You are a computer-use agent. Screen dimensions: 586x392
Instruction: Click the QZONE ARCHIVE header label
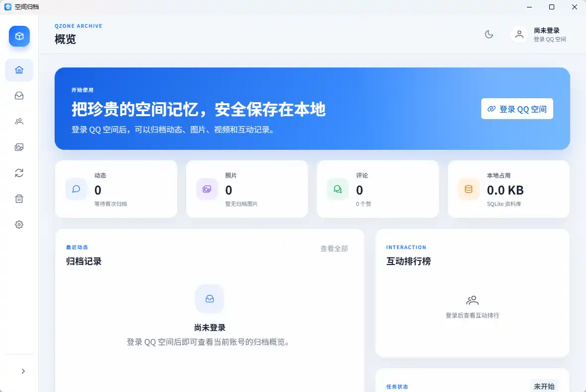pyautogui.click(x=78, y=26)
